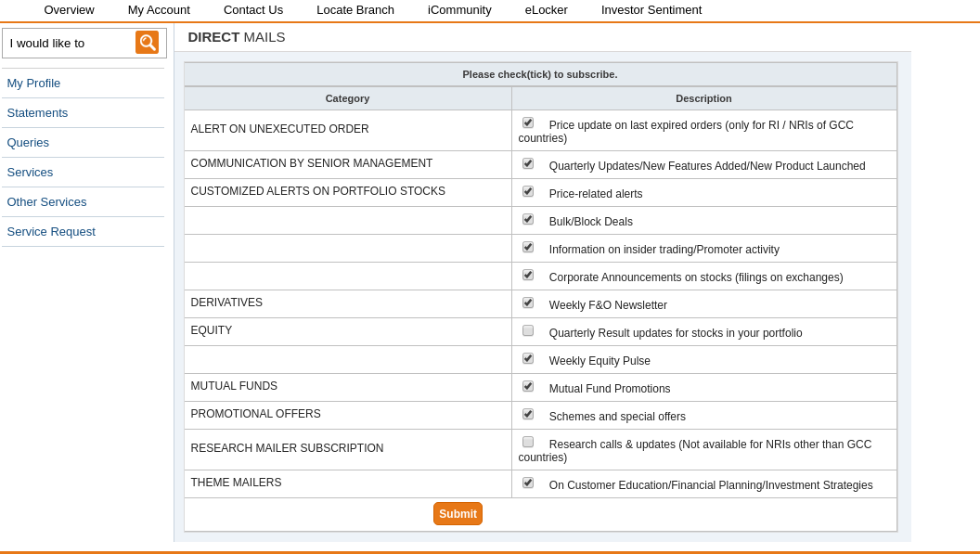
Task: Click the 'Category' column header
Action: pyautogui.click(x=347, y=98)
